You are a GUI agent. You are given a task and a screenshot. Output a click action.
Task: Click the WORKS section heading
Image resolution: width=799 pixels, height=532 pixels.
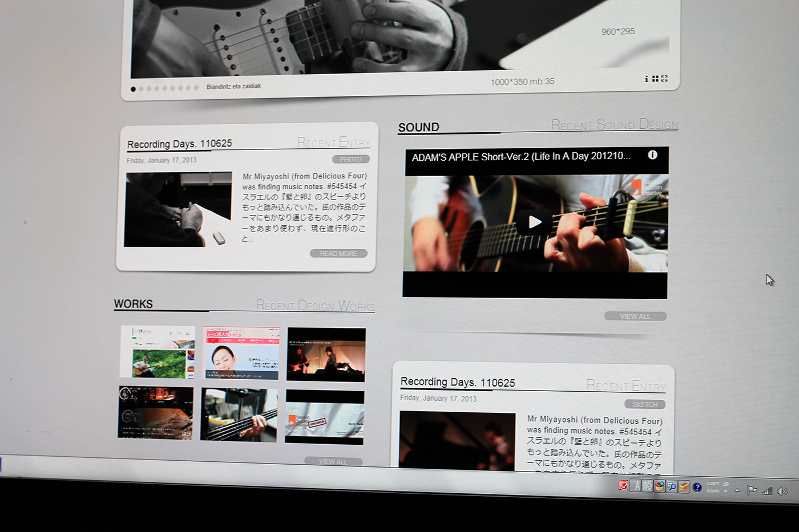click(134, 304)
